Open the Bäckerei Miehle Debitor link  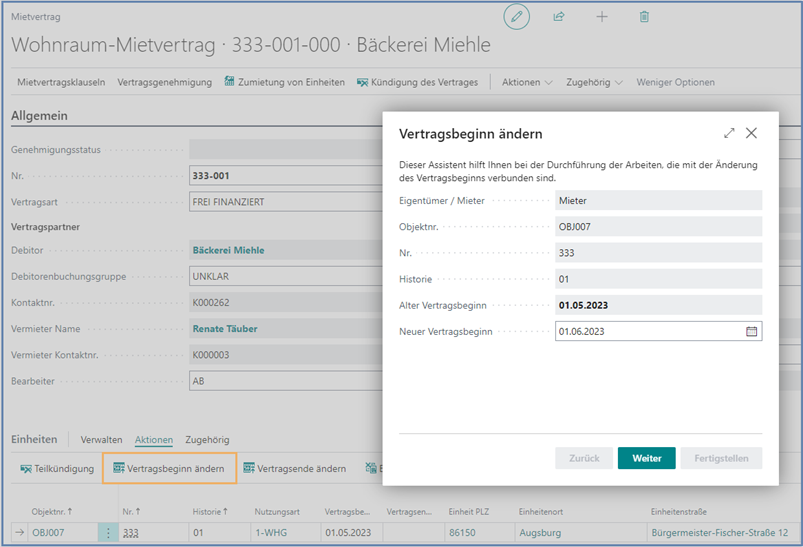coord(228,250)
